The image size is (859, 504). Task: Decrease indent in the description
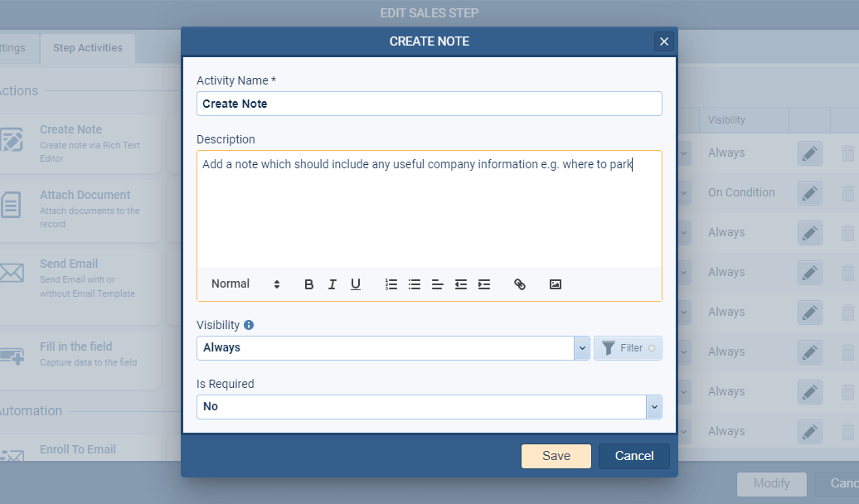click(461, 284)
